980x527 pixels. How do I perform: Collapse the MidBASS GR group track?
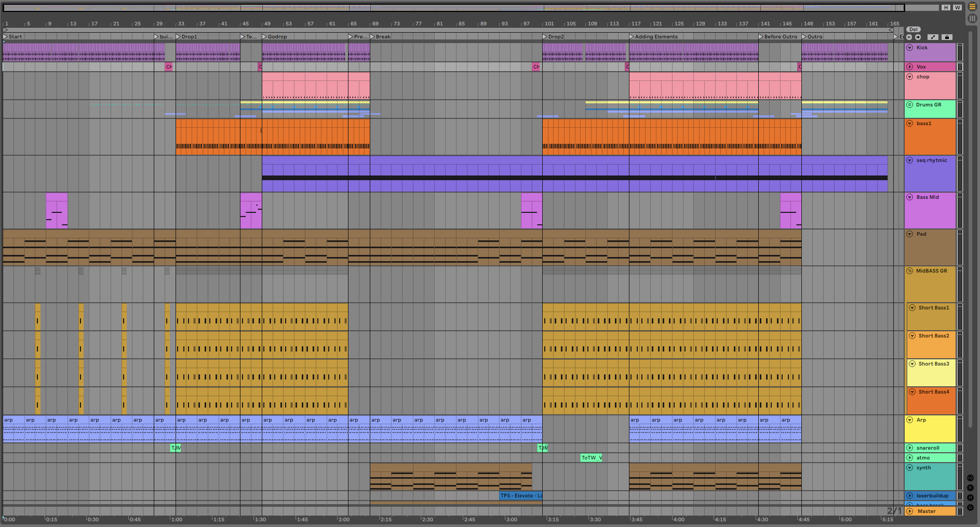910,271
